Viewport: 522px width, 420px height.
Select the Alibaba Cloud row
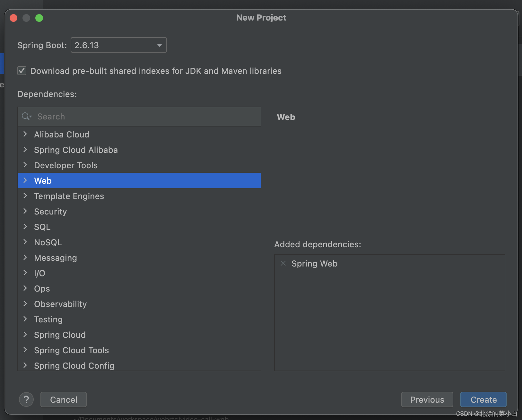pos(139,134)
